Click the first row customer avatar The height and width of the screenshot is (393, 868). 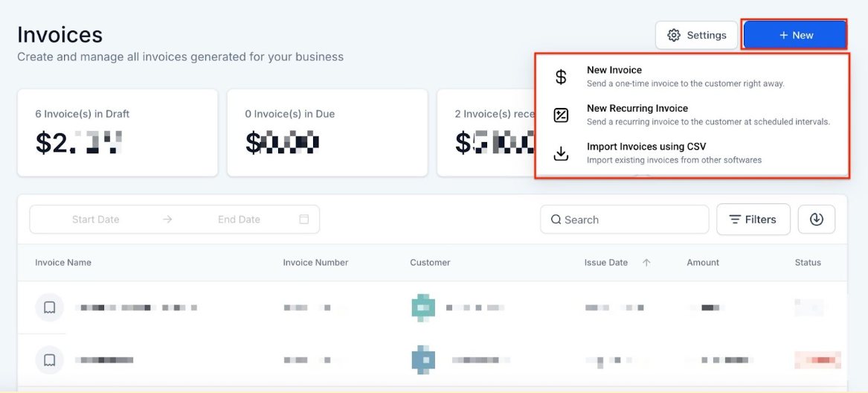tap(423, 307)
